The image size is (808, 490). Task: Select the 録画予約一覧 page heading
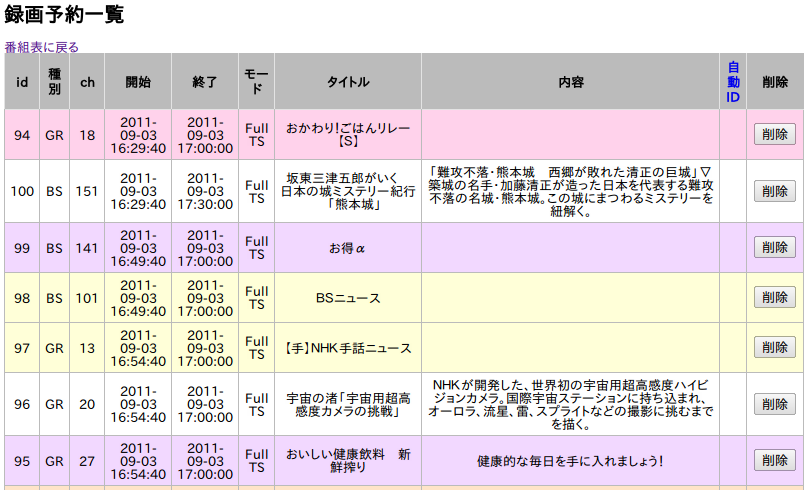(x=65, y=15)
